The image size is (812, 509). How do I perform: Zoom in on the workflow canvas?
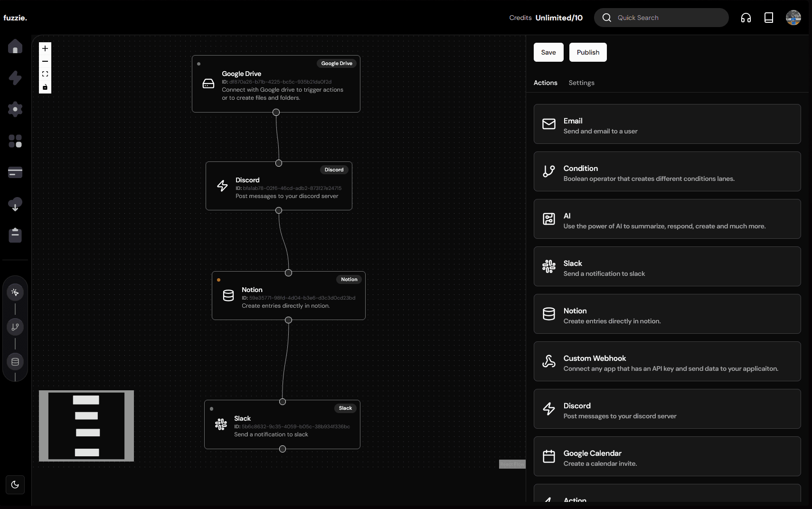(45, 48)
